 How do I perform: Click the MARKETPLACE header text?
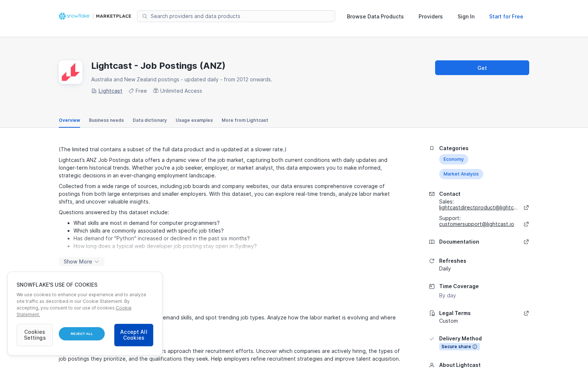click(114, 16)
